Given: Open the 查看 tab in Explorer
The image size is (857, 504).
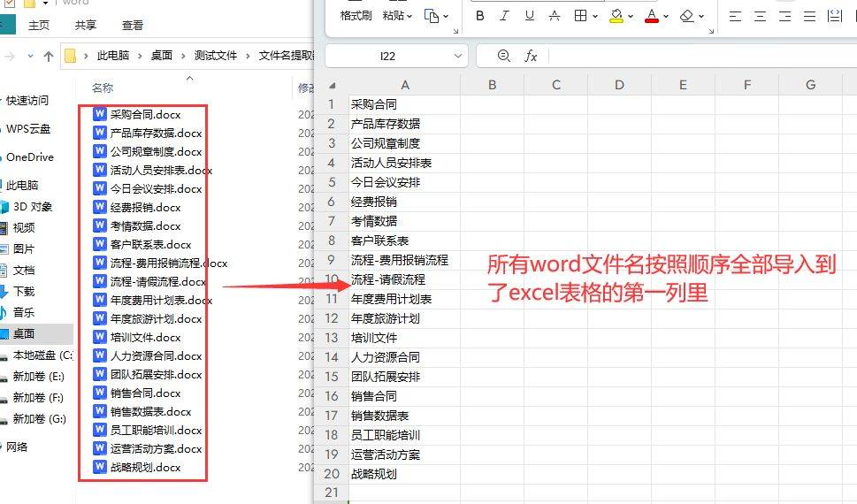Looking at the screenshot, I should [133, 25].
